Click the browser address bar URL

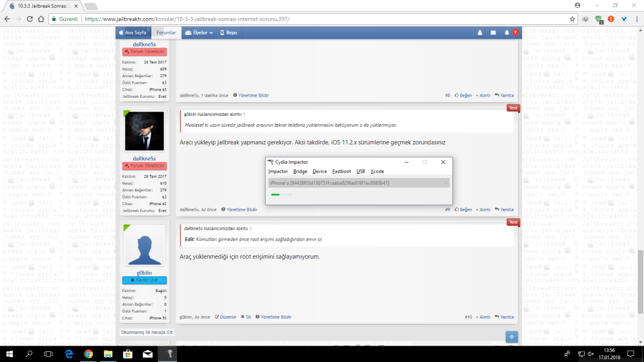[187, 19]
